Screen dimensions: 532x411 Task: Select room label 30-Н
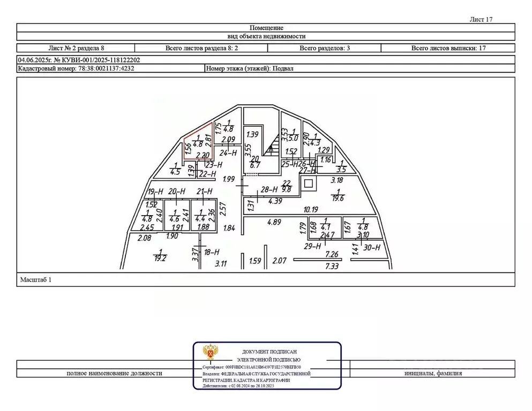click(371, 247)
